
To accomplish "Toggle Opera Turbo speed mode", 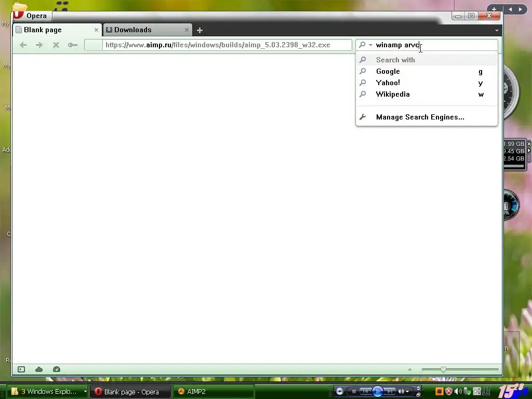I will 57,369.
